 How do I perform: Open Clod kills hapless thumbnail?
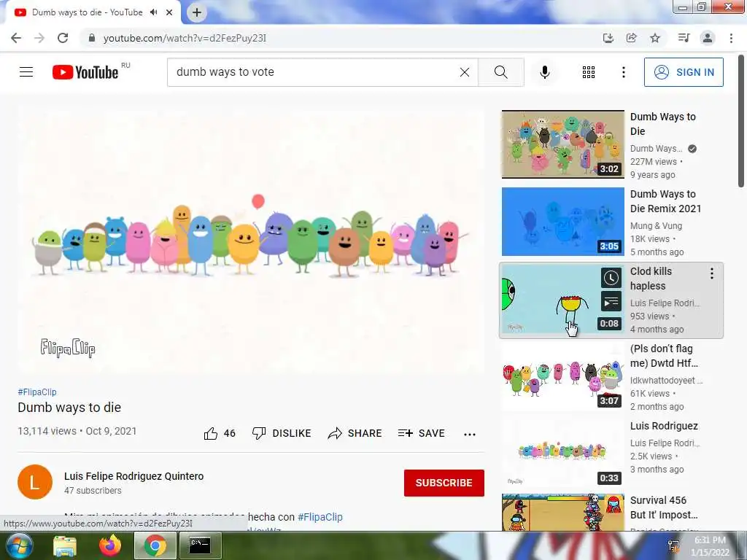pyautogui.click(x=562, y=299)
